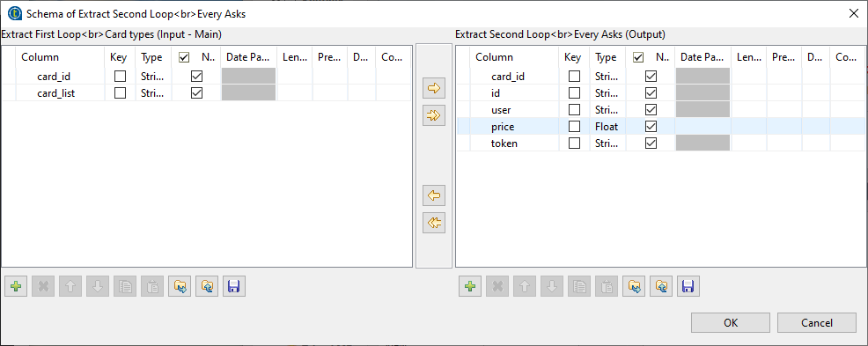Toggle nullable header checkbox in input schema
This screenshot has width=868, height=346.
[x=184, y=57]
